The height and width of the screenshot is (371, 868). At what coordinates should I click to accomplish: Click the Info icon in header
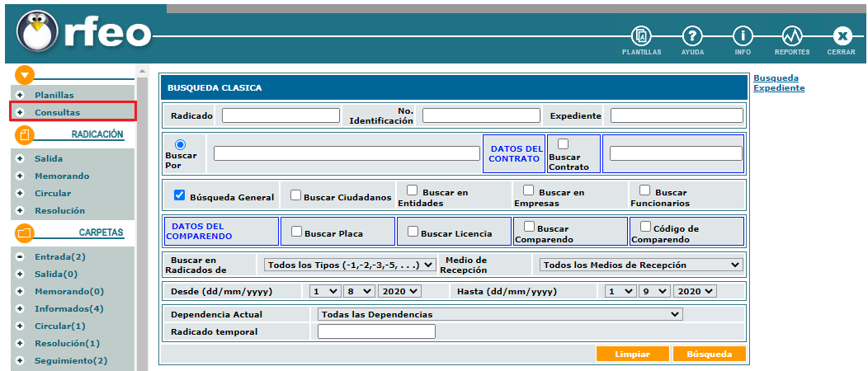pyautogui.click(x=743, y=36)
